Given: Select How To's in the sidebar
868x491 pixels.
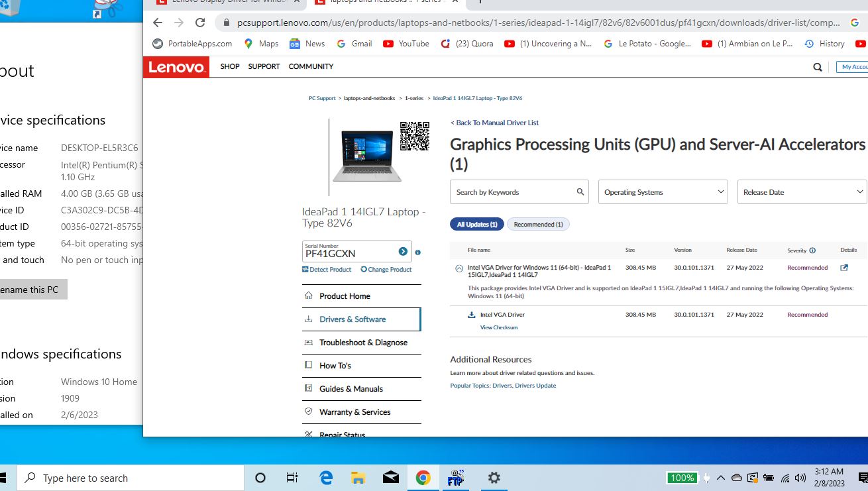Looking at the screenshot, I should tap(362, 366).
